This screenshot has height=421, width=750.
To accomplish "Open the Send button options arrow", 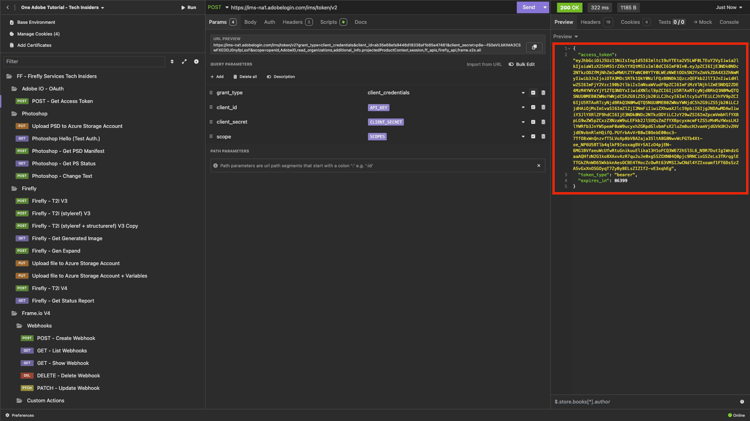I will click(x=545, y=7).
